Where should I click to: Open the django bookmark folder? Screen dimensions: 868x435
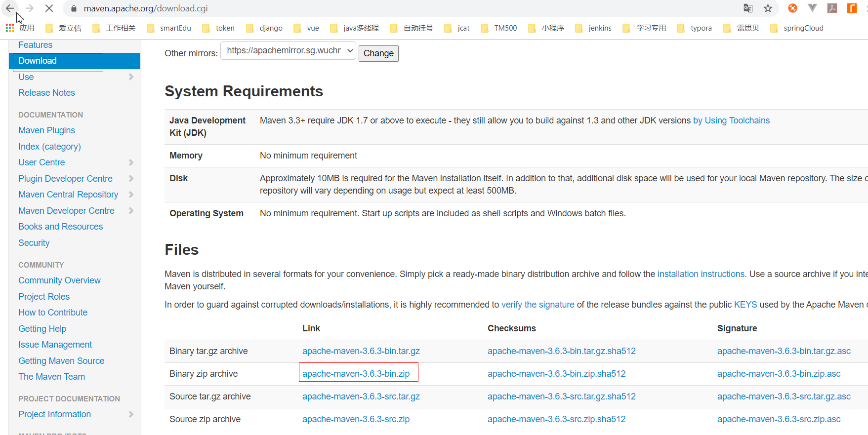(x=264, y=28)
